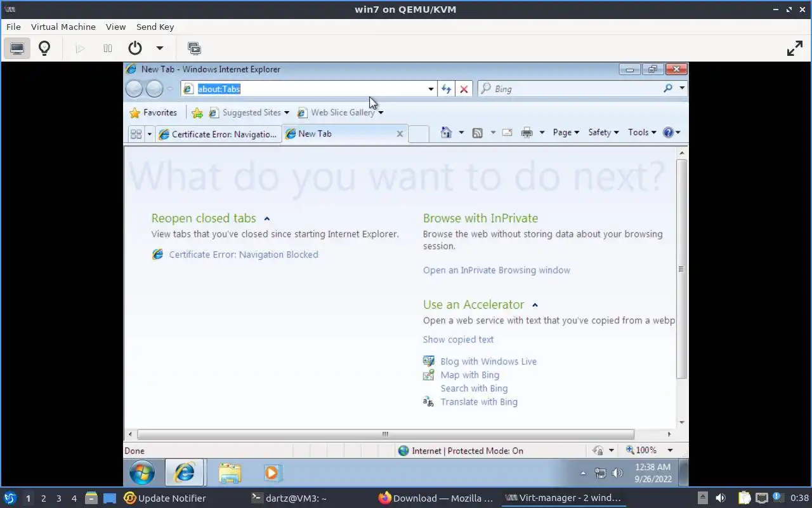The height and width of the screenshot is (508, 812).
Task: Stop loading with the red X icon
Action: [464, 89]
